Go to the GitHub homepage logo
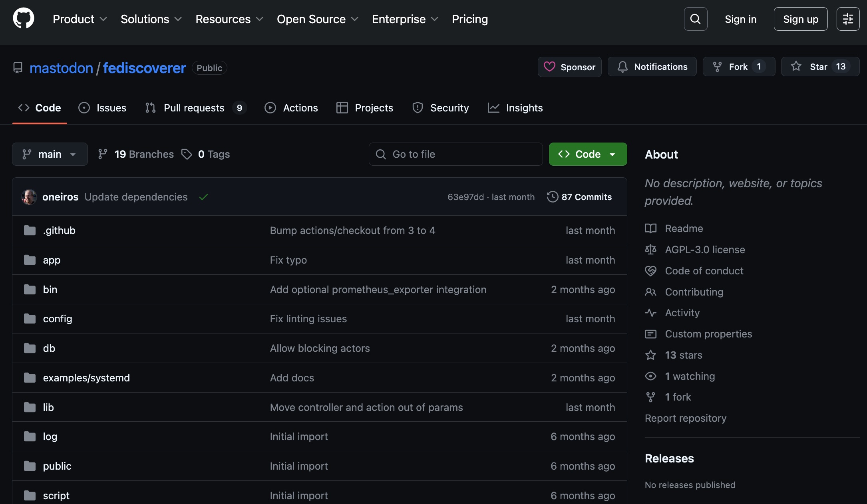The height and width of the screenshot is (504, 867). point(24,18)
